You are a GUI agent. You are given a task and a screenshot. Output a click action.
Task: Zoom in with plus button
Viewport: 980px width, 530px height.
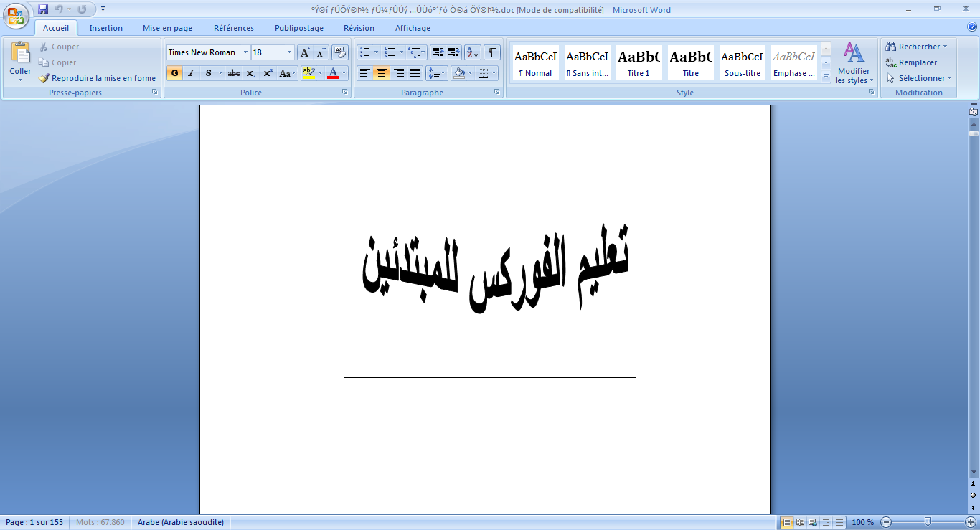click(x=971, y=522)
